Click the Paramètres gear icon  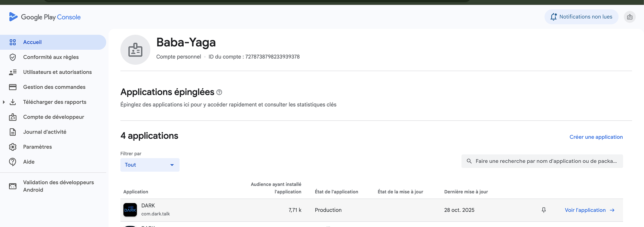pos(13,147)
